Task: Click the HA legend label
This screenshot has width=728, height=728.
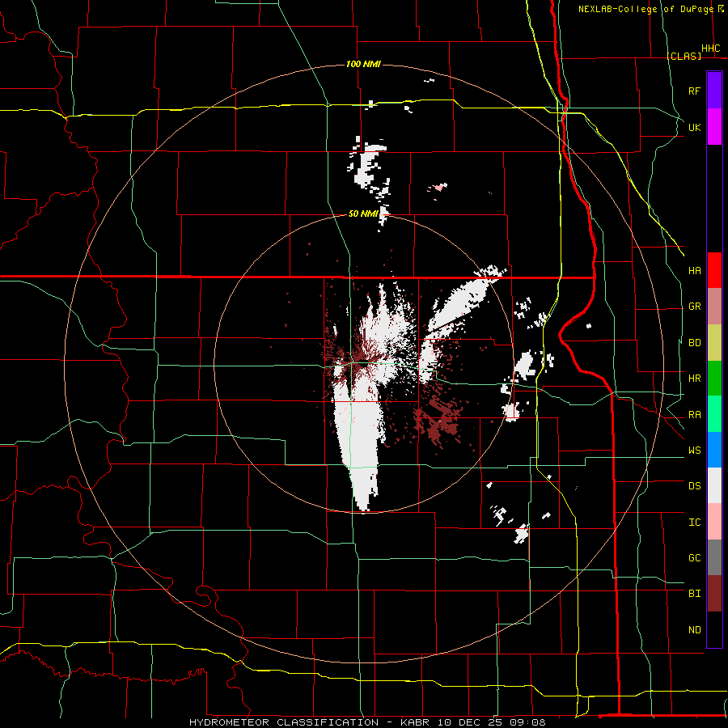Action: pyautogui.click(x=695, y=270)
